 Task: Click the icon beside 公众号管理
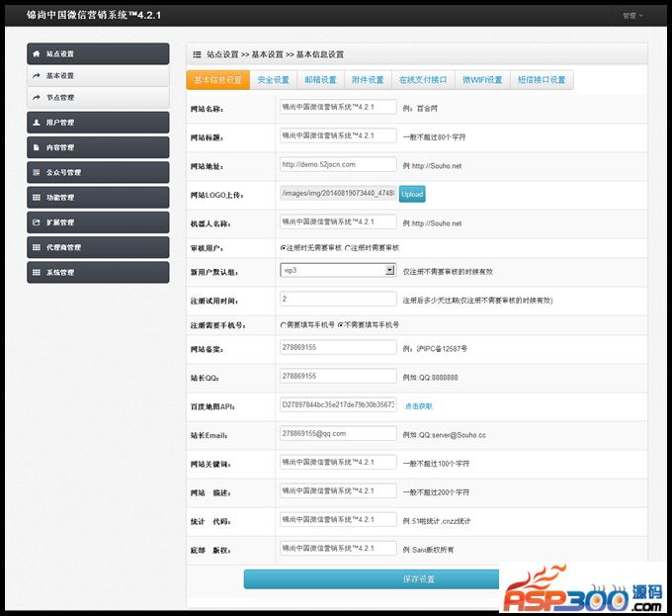tap(37, 172)
